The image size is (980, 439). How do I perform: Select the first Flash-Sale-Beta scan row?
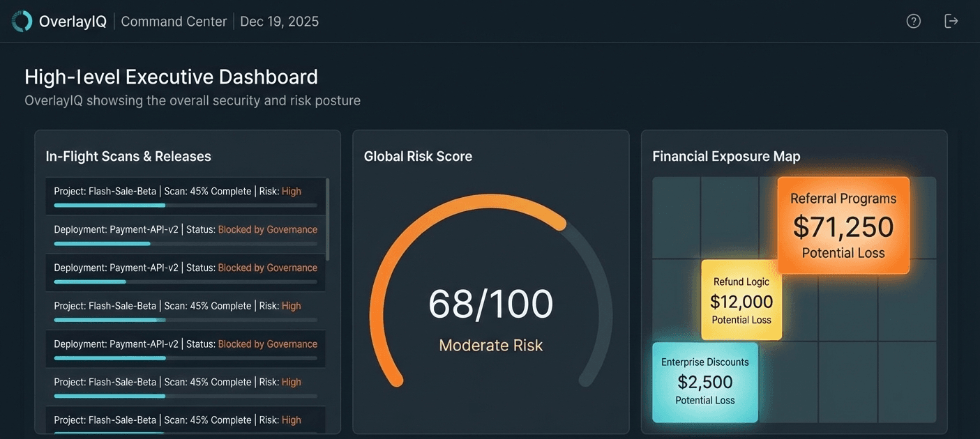click(x=185, y=196)
